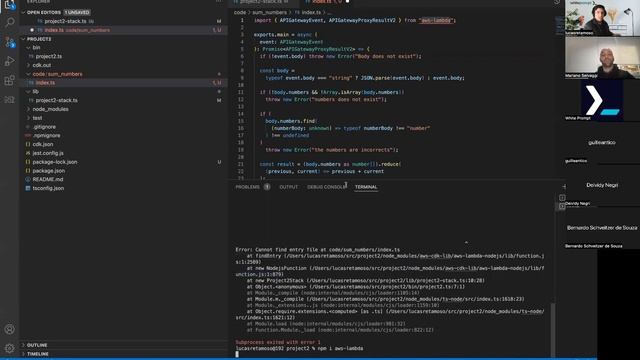Viewport: 640px width, 360px height.
Task: Click the 'sum_numbers' breadcrumb segment
Action: point(269,13)
